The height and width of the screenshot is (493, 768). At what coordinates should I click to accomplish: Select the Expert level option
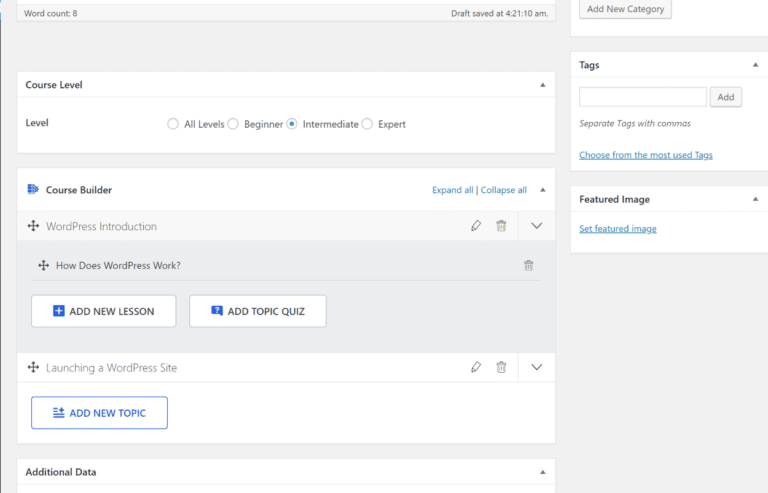[x=367, y=124]
